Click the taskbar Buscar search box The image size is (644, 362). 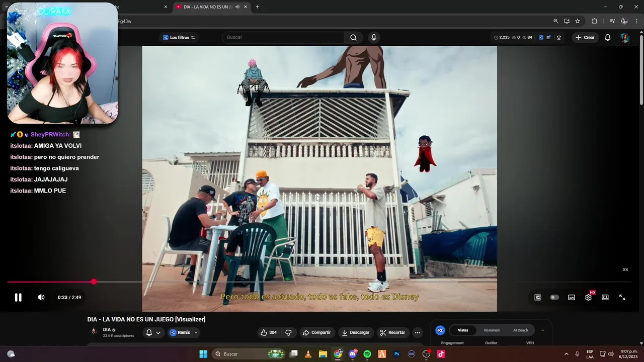tap(249, 354)
